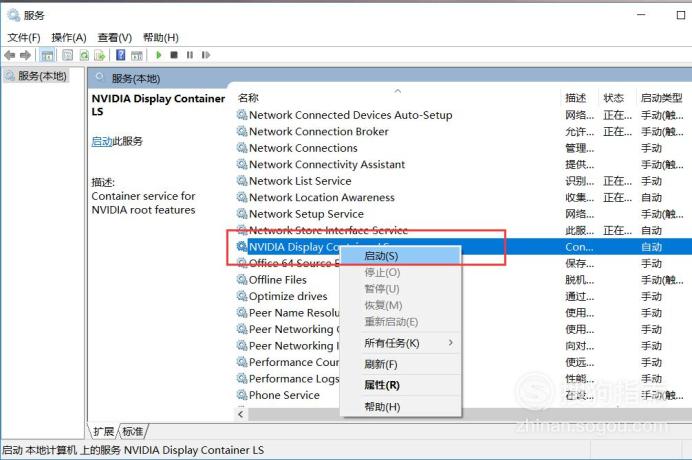692x460 pixels.
Task: Switch to the 扩展 tab
Action: tap(104, 431)
